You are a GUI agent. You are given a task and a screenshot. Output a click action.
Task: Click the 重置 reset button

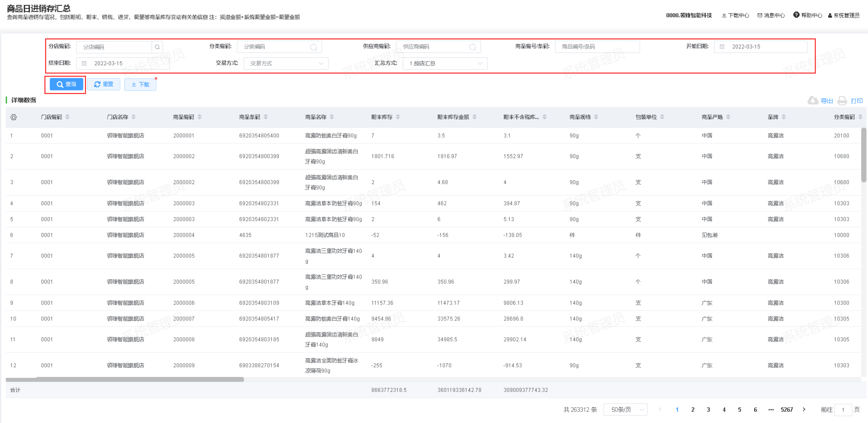point(104,84)
